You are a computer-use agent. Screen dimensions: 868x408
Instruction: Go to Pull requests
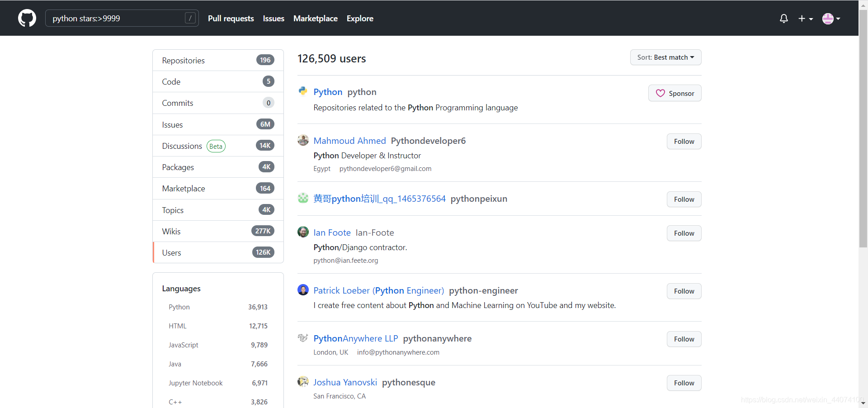coord(231,19)
